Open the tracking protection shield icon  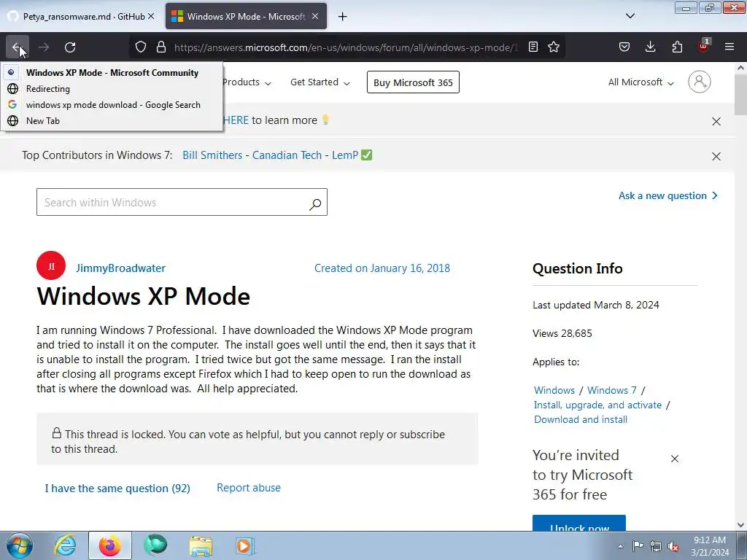coord(141,47)
